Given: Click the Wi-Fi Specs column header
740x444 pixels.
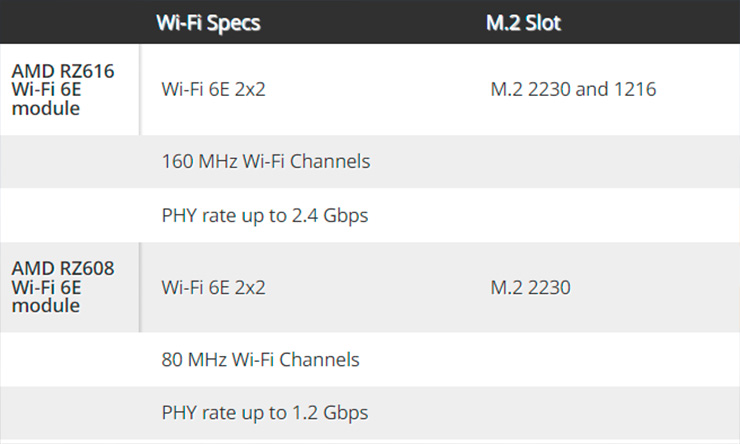Looking at the screenshot, I should 208,23.
